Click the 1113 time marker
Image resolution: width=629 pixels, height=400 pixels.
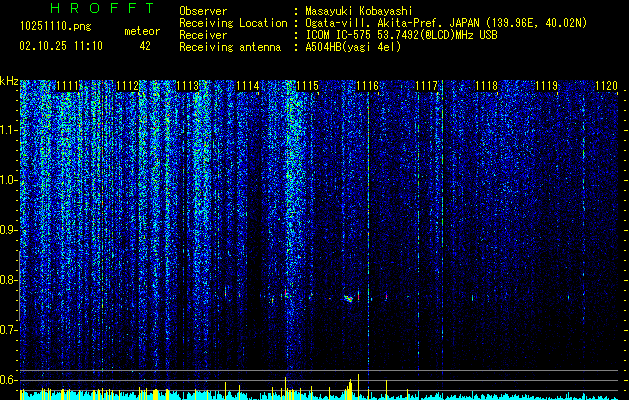[x=187, y=86]
